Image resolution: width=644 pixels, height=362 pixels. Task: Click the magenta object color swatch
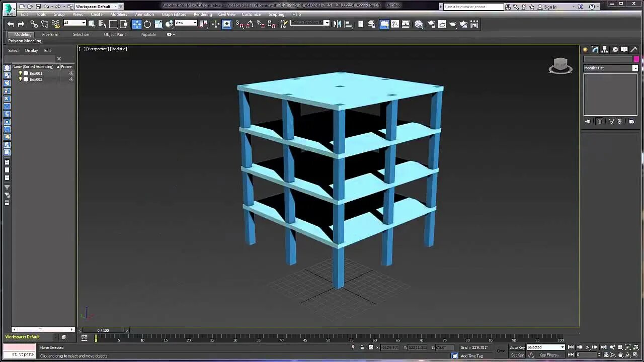636,59
